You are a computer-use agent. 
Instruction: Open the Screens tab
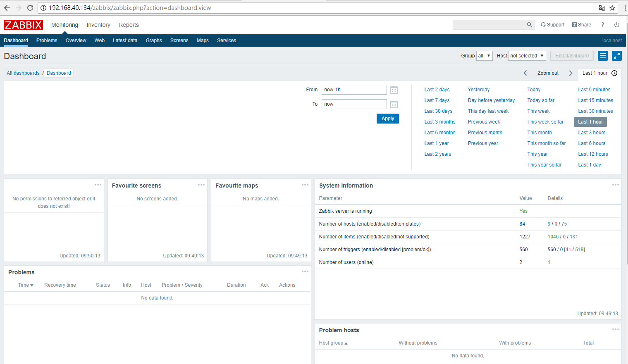click(179, 40)
